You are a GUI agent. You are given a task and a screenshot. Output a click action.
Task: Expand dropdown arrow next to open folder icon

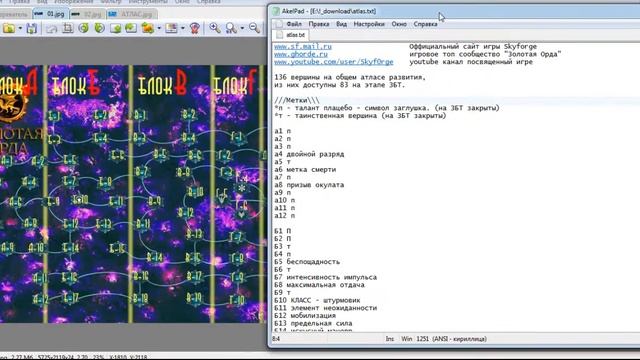pos(20,28)
